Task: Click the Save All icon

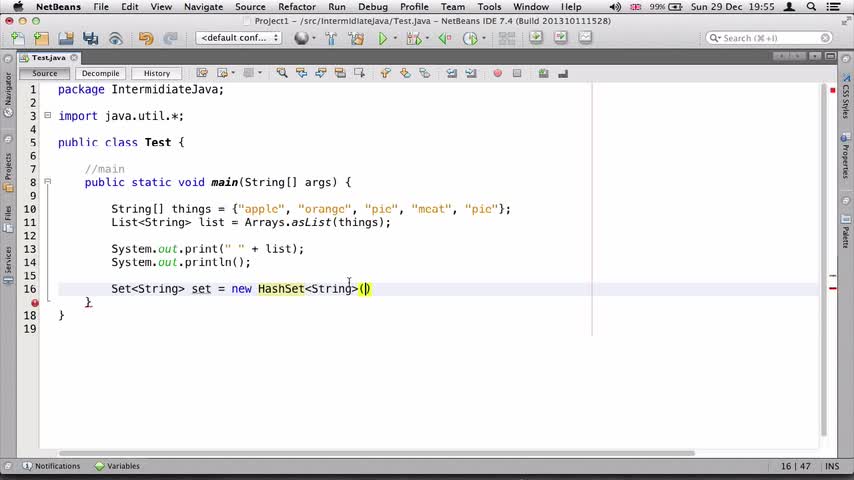Action: pyautogui.click(x=90, y=38)
